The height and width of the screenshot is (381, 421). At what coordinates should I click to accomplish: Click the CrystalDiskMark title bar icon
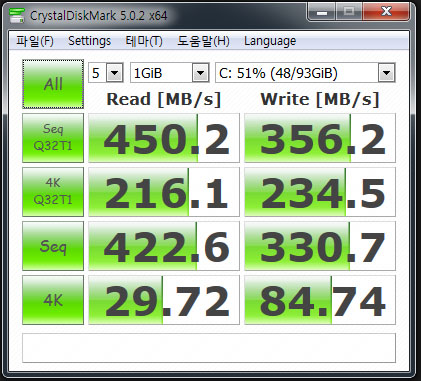pos(17,15)
